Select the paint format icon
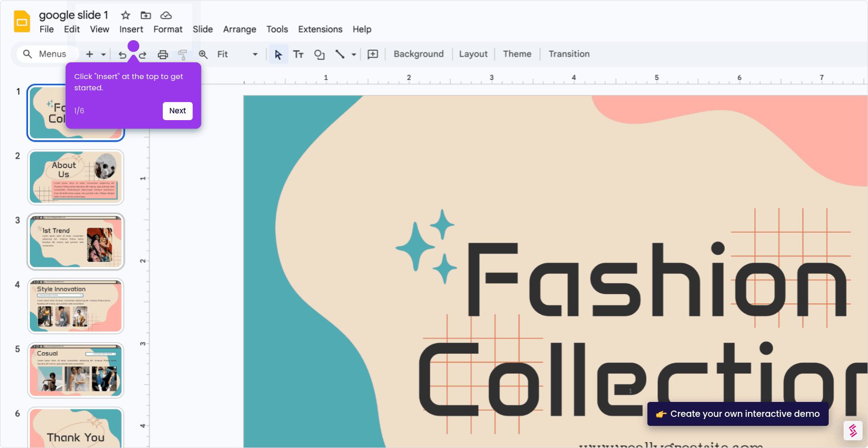Viewport: 868px width, 448px height. coord(183,55)
